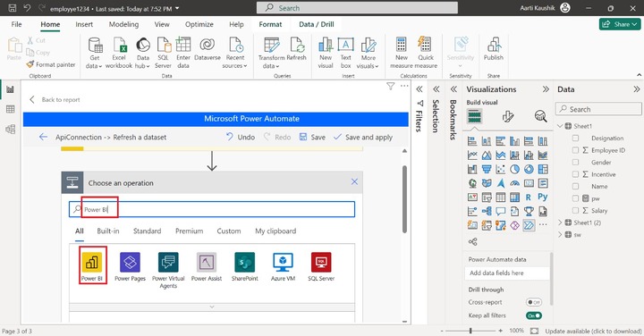
Task: Select the Azure VM connector
Action: tap(283, 266)
